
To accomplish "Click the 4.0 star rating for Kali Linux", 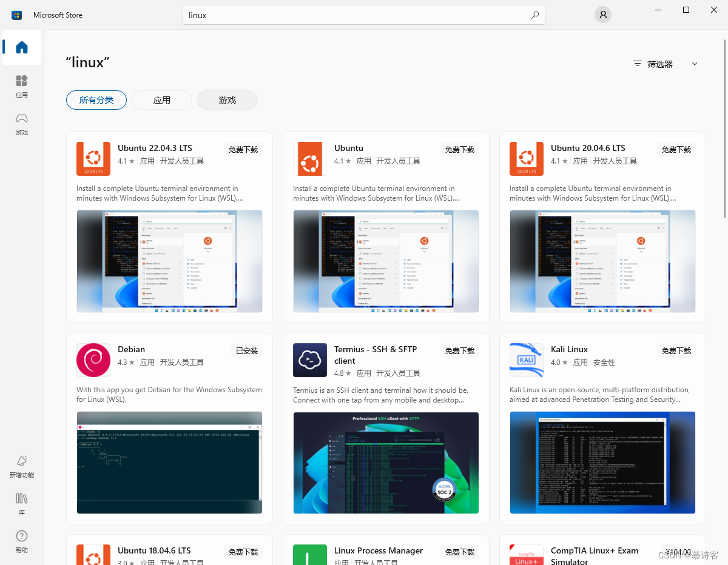I will (559, 363).
